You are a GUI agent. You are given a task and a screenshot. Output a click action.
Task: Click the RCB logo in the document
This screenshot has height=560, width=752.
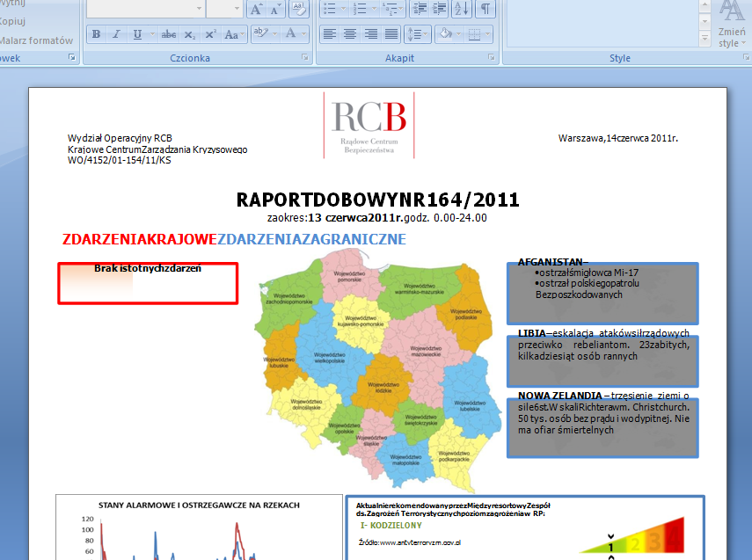click(369, 125)
